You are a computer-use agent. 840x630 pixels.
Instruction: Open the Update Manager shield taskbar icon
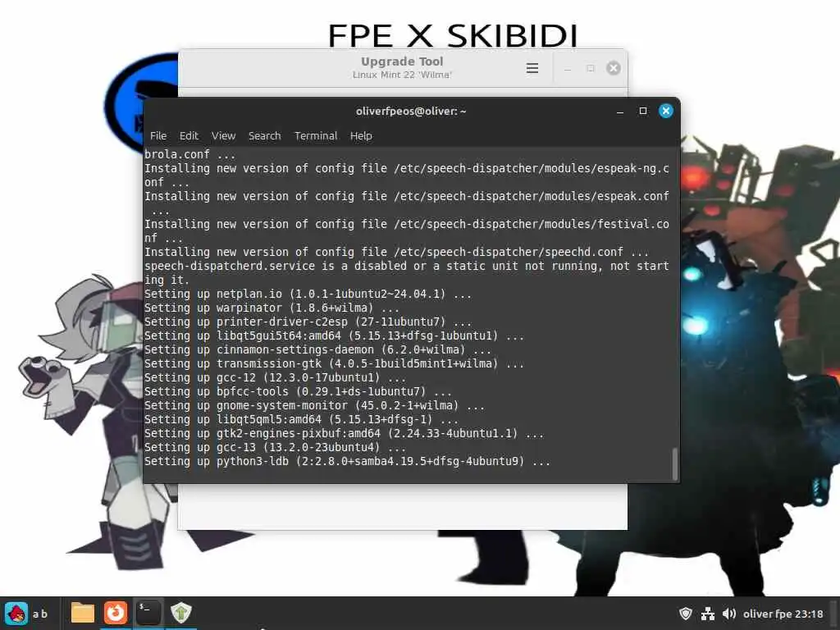tap(181, 613)
